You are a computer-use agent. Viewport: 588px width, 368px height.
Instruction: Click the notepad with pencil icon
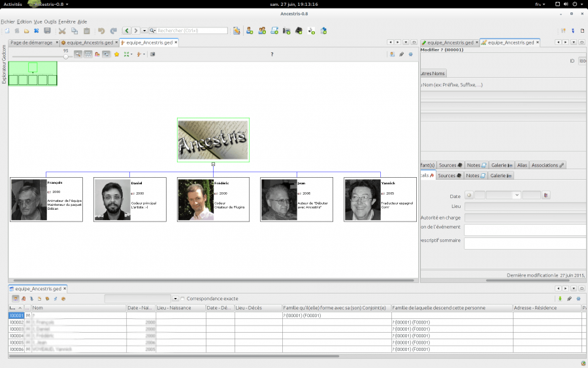237,31
